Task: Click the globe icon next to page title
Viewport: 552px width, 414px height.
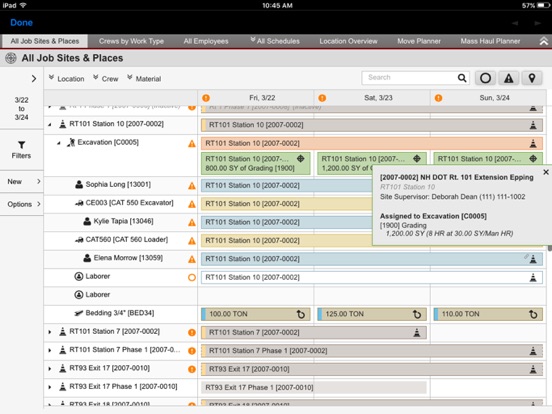Action: click(11, 58)
